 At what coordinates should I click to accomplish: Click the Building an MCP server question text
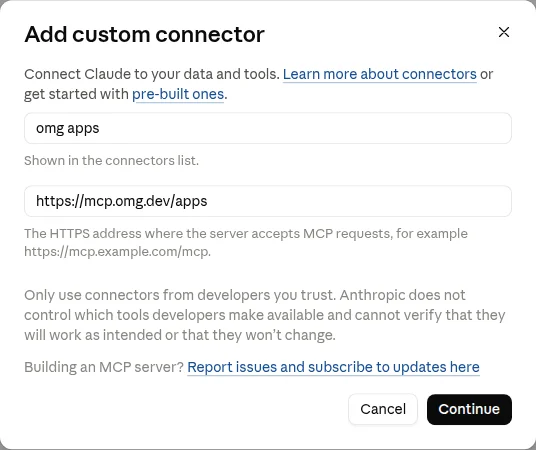click(104, 367)
